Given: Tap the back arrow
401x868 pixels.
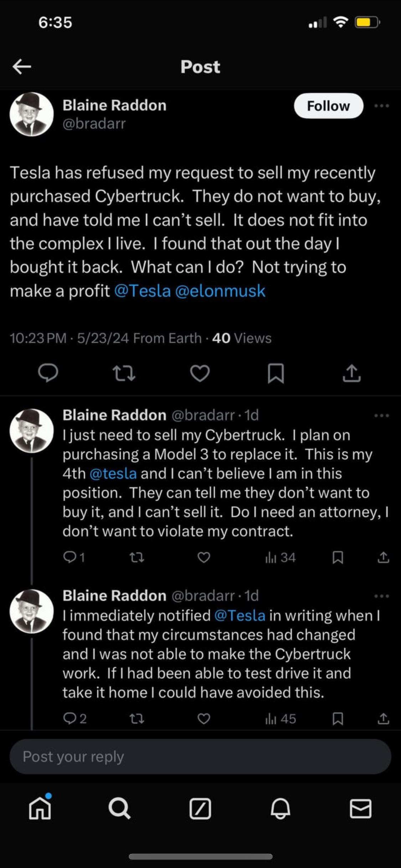Looking at the screenshot, I should (x=22, y=67).
